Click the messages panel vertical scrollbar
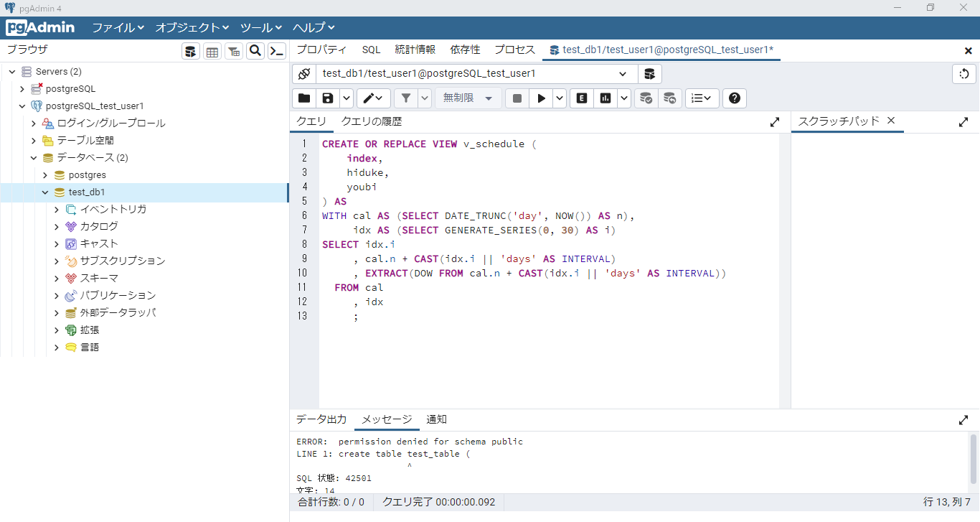 click(974, 458)
